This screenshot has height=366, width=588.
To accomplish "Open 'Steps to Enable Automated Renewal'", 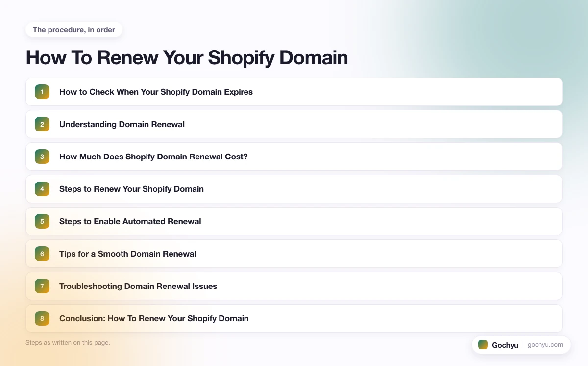I will (x=294, y=221).
